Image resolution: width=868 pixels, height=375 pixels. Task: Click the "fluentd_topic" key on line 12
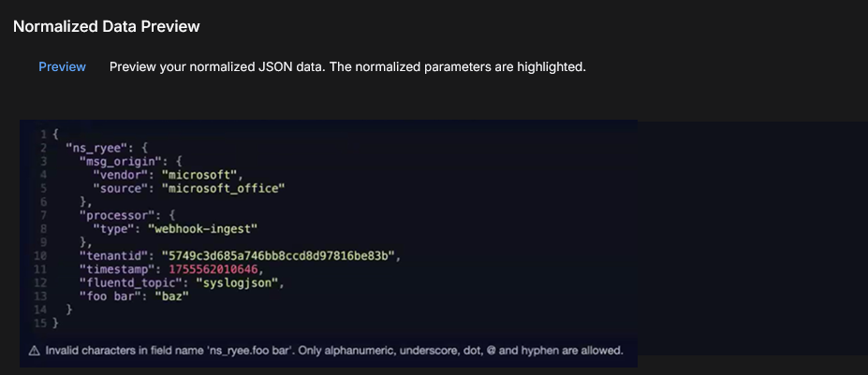[x=122, y=281]
